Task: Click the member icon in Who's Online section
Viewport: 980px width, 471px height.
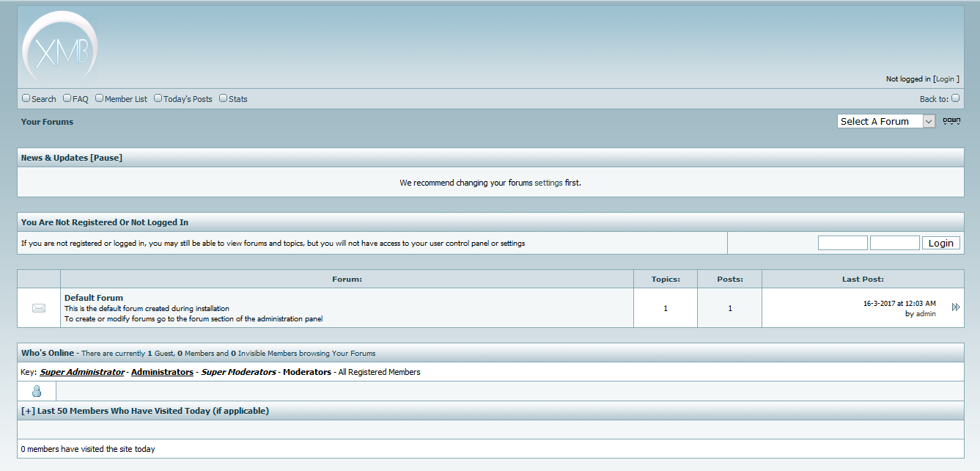Action: [36, 391]
